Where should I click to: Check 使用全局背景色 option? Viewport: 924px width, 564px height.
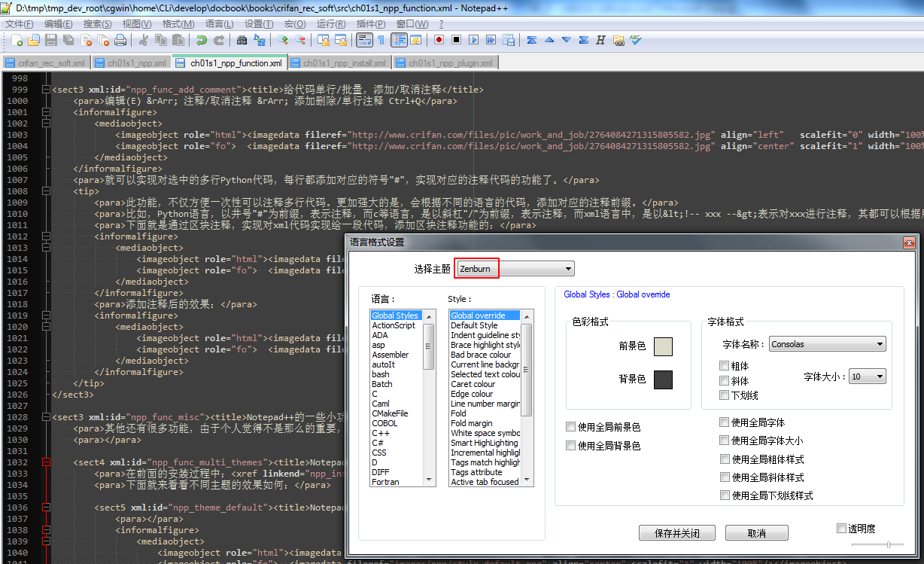pos(570,446)
